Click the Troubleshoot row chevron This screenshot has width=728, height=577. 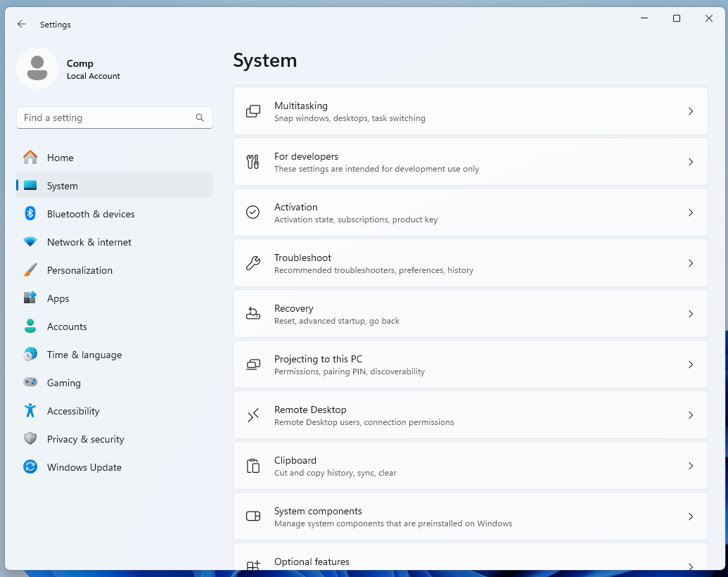(691, 263)
